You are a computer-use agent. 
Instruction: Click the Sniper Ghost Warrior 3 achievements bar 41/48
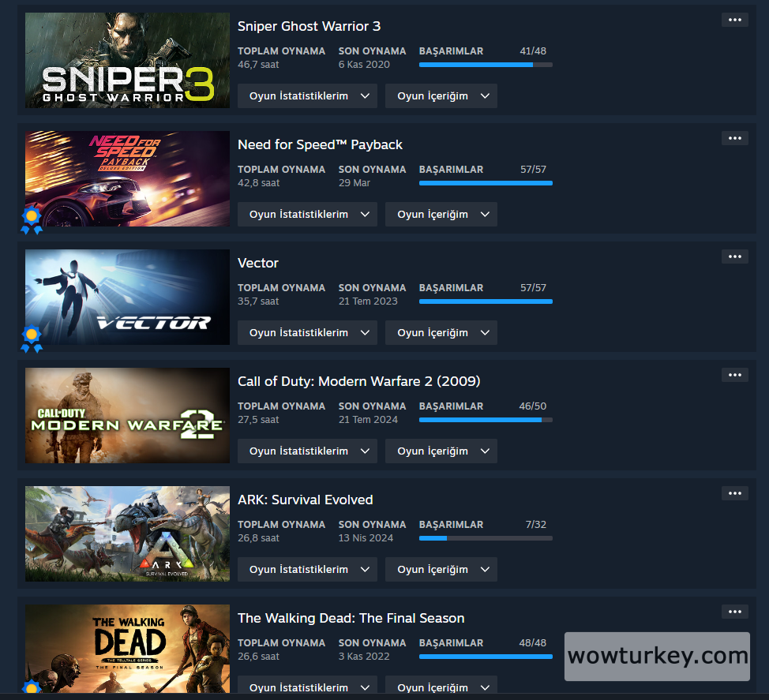tap(486, 65)
